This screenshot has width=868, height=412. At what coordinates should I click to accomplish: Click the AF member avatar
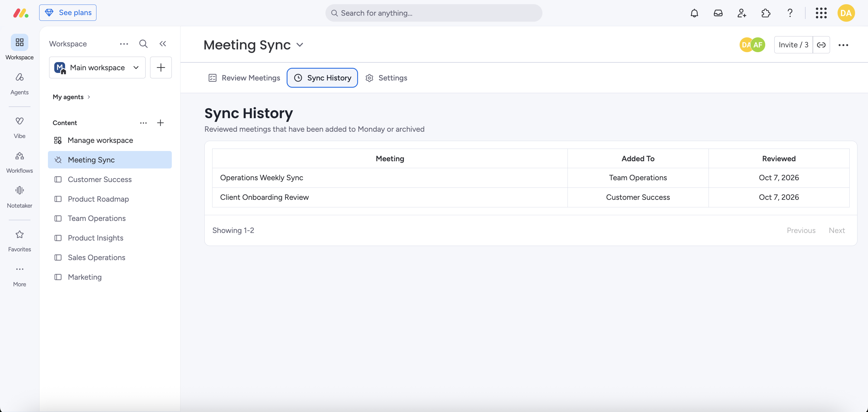[x=758, y=45]
